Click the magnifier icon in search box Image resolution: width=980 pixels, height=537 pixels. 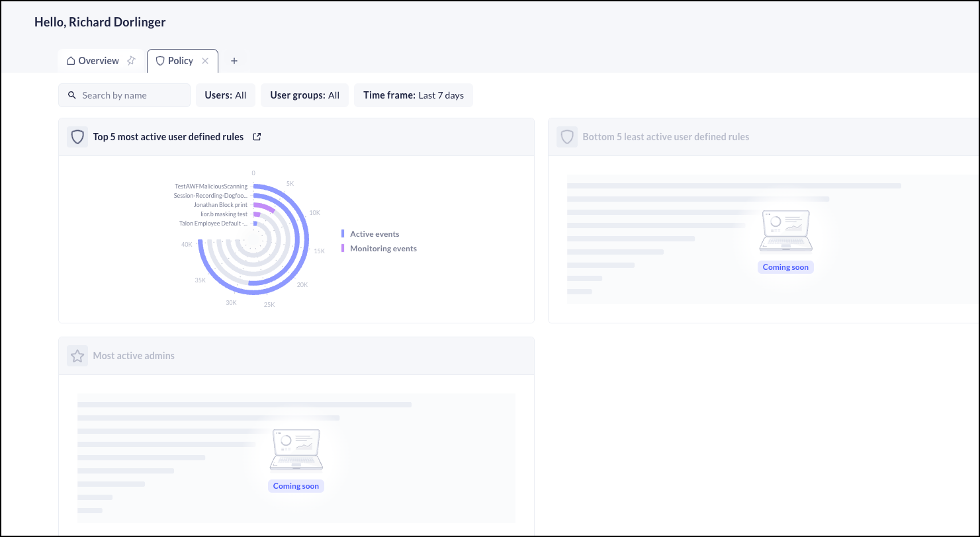pyautogui.click(x=72, y=95)
